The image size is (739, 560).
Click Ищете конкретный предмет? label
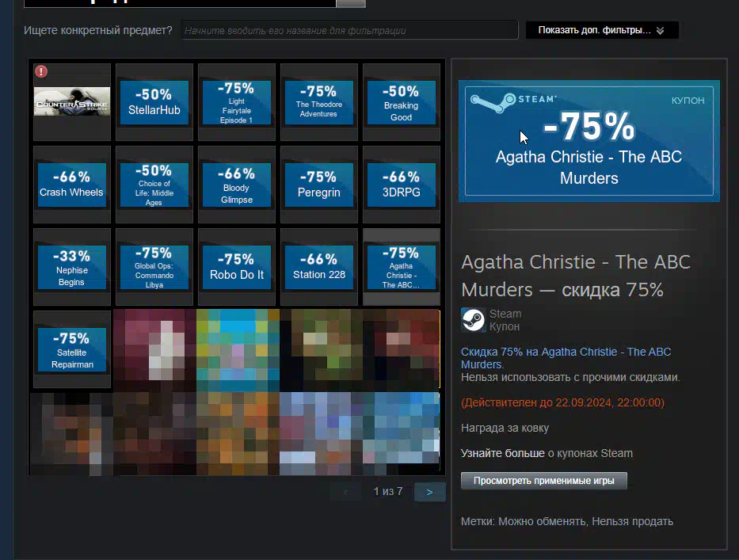(x=98, y=30)
